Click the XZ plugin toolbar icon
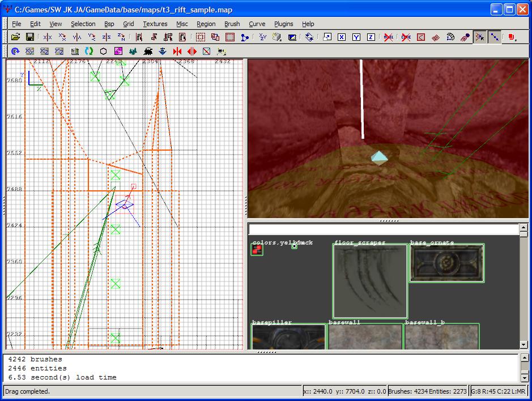This screenshot has height=401, width=532. (x=44, y=51)
